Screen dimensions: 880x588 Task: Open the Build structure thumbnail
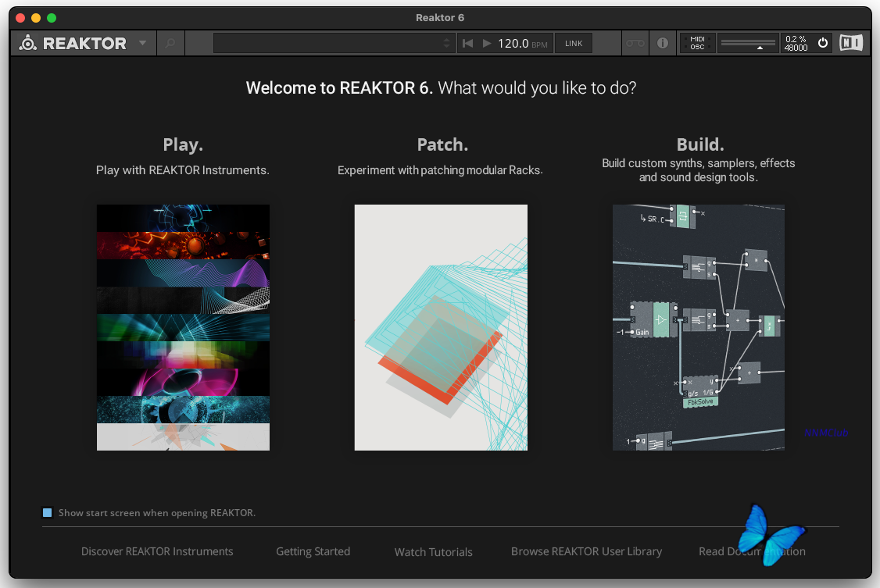coord(699,327)
